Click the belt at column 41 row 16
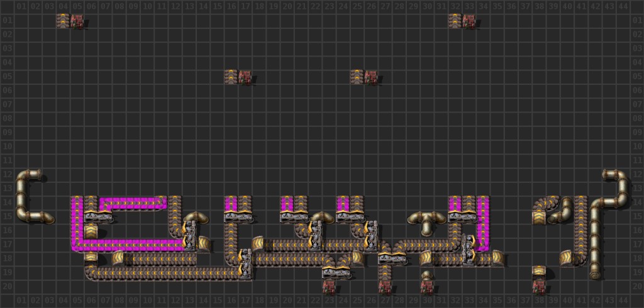Screen dimensions: 644x308 click(x=580, y=231)
